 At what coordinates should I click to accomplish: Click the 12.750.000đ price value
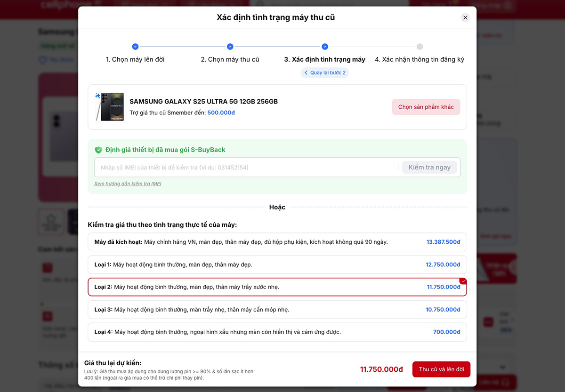(443, 264)
